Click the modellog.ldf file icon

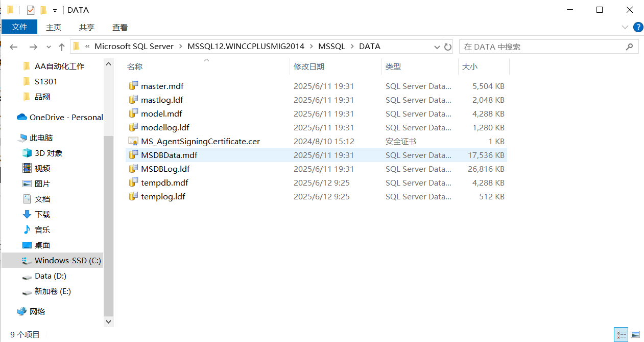(133, 127)
